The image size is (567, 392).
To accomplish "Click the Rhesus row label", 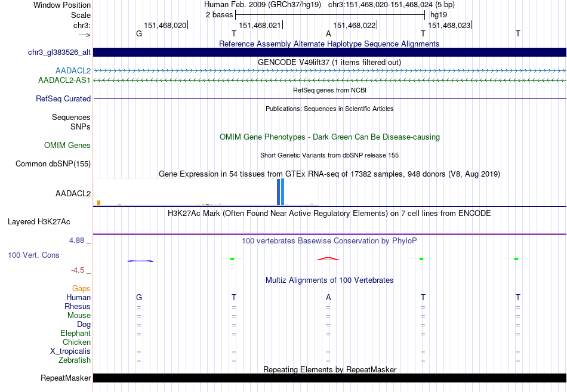I will pyautogui.click(x=78, y=307).
